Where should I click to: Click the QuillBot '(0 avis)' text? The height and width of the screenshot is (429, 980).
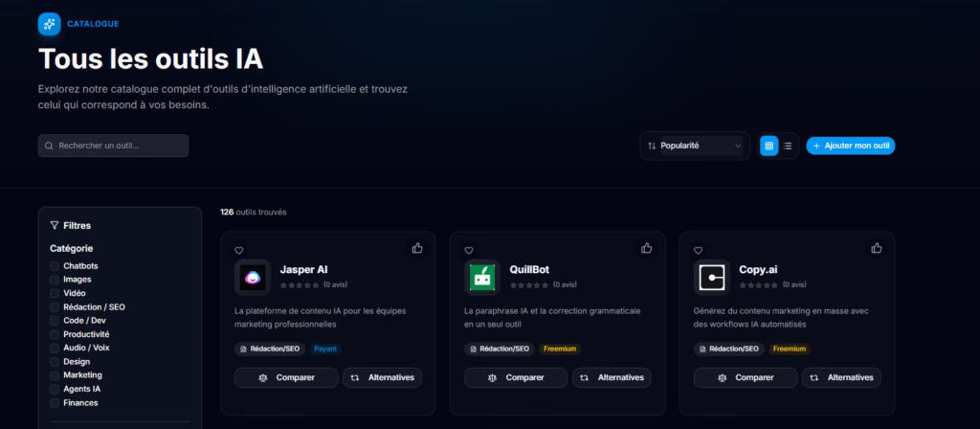click(565, 285)
